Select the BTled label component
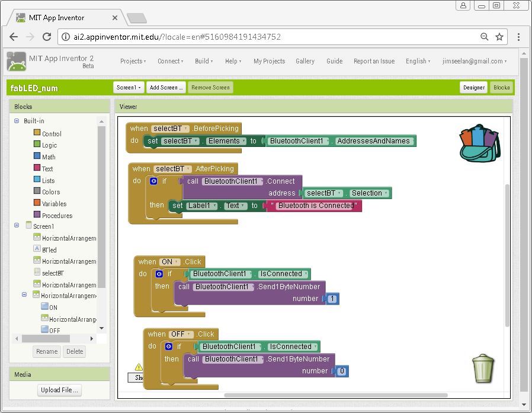This screenshot has height=413, width=532. click(x=45, y=249)
